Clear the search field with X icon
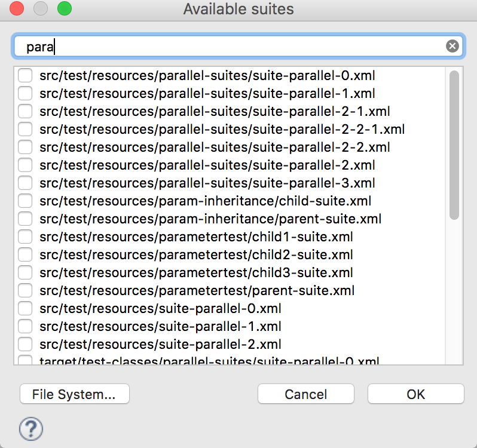The height and width of the screenshot is (448, 477). (452, 47)
